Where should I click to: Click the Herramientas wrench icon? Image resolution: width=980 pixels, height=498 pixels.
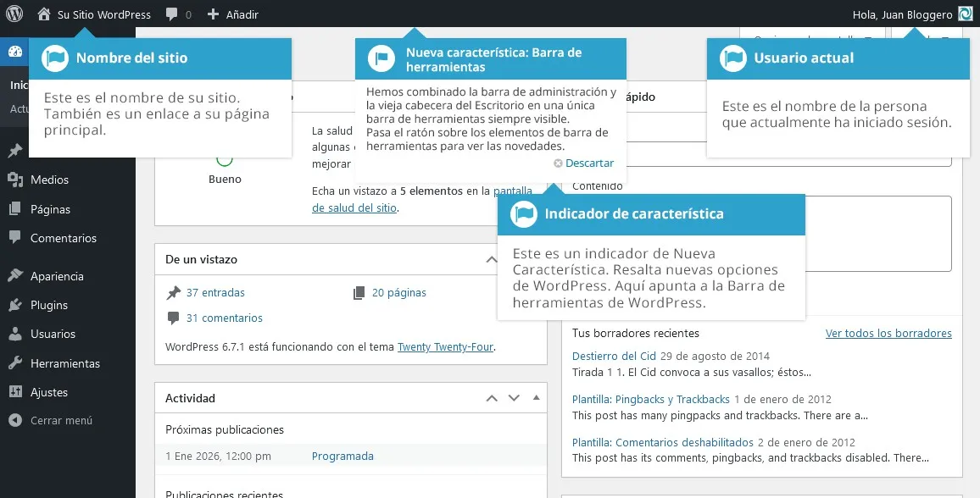15,363
